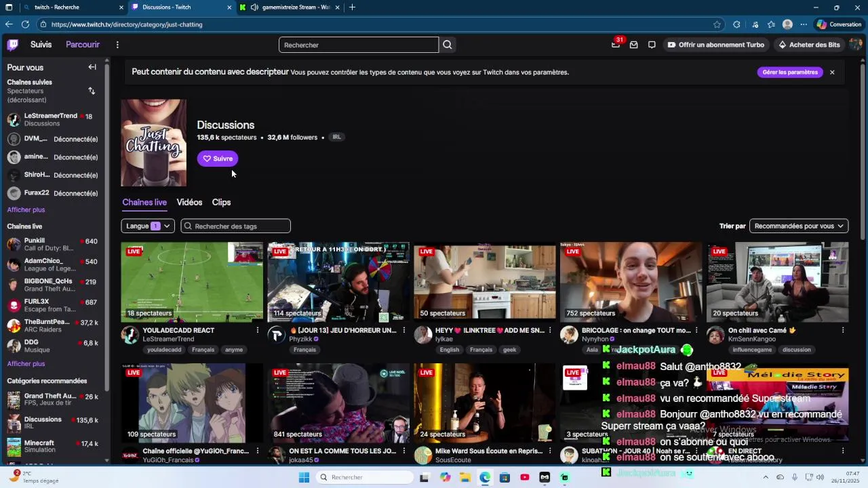Open the user avatar menu on Twitch
This screenshot has width=868, height=488.
(x=855, y=45)
